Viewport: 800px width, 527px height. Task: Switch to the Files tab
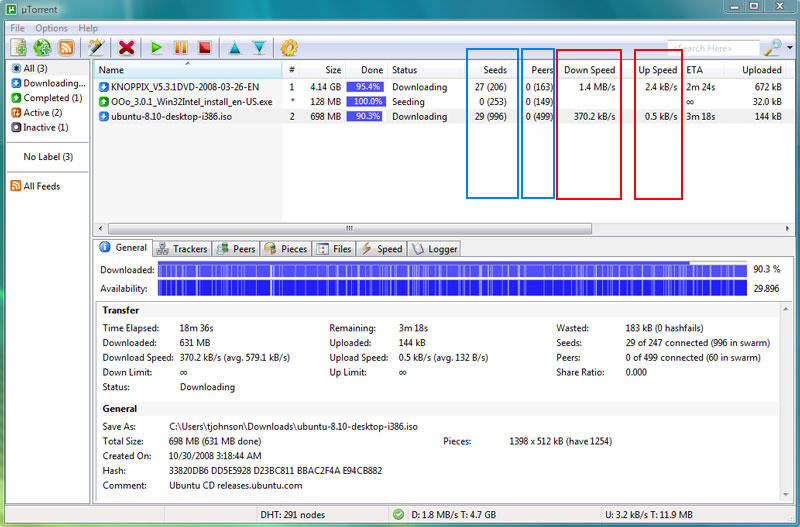(334, 249)
